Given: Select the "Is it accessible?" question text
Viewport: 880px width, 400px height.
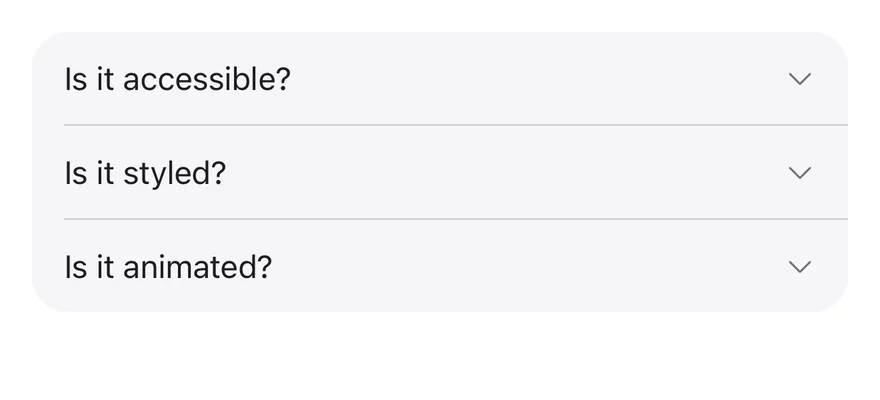Looking at the screenshot, I should point(177,79).
